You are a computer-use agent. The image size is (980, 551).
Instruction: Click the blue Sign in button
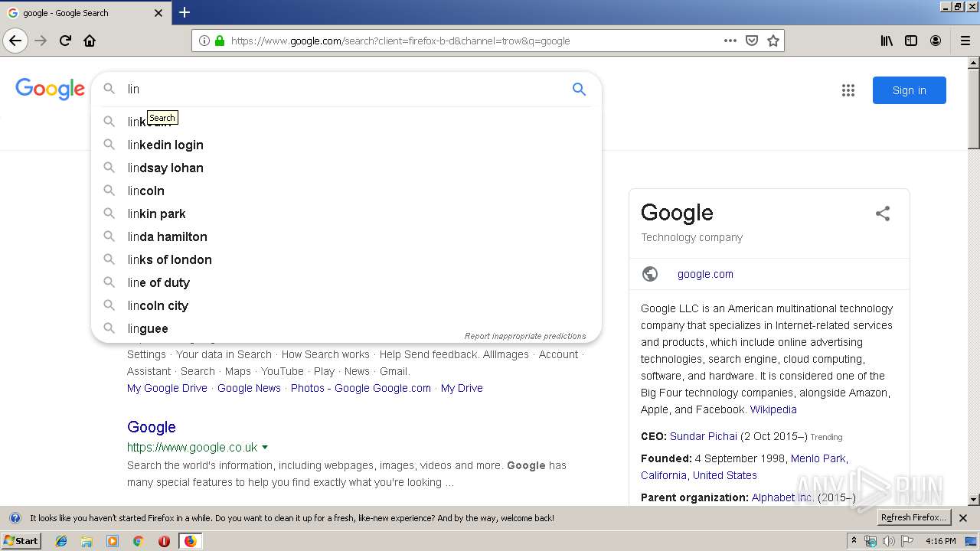point(910,90)
